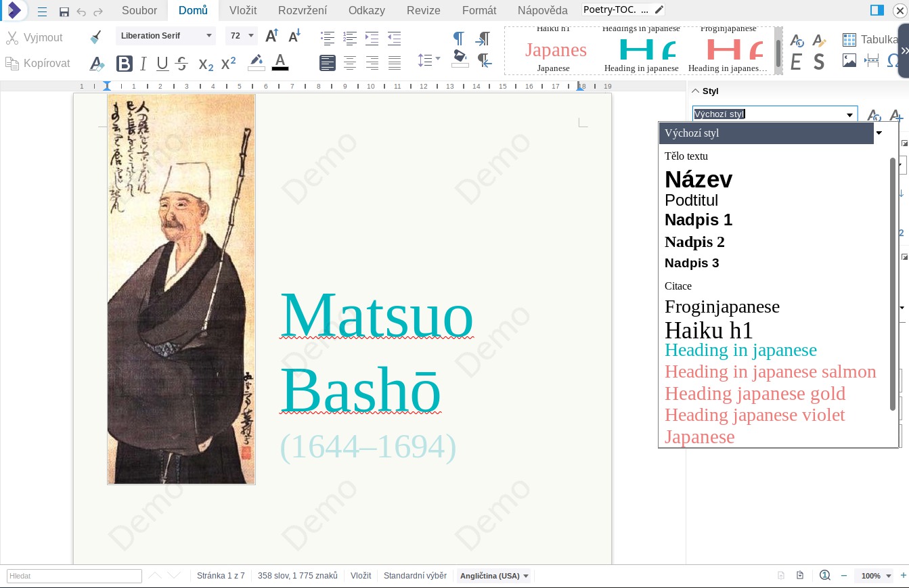Click the Increase indent icon
Viewport: 909px width, 588px height.
372,38
